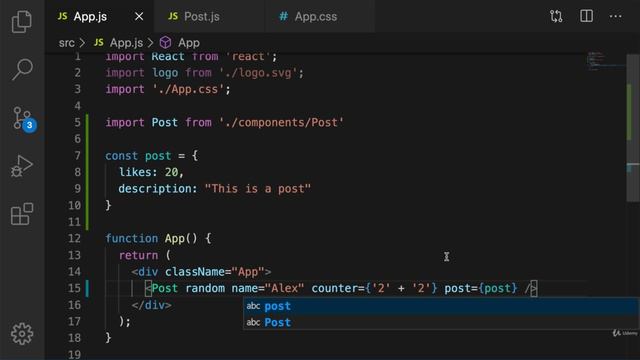
Task: Click the counter={'2' + '2'} prop
Action: click(374, 288)
